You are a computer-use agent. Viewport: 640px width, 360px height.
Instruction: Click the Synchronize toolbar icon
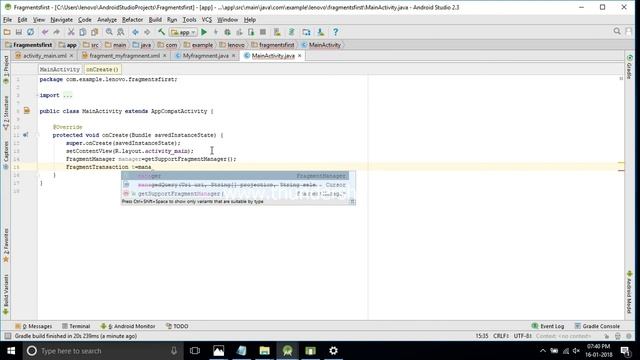tap(30, 32)
